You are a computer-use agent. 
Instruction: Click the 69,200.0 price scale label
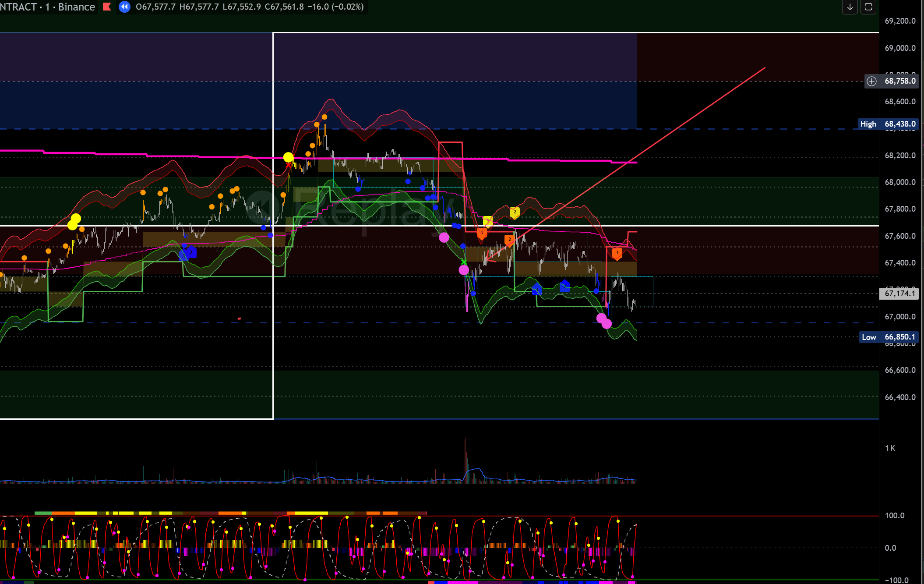[x=899, y=21]
